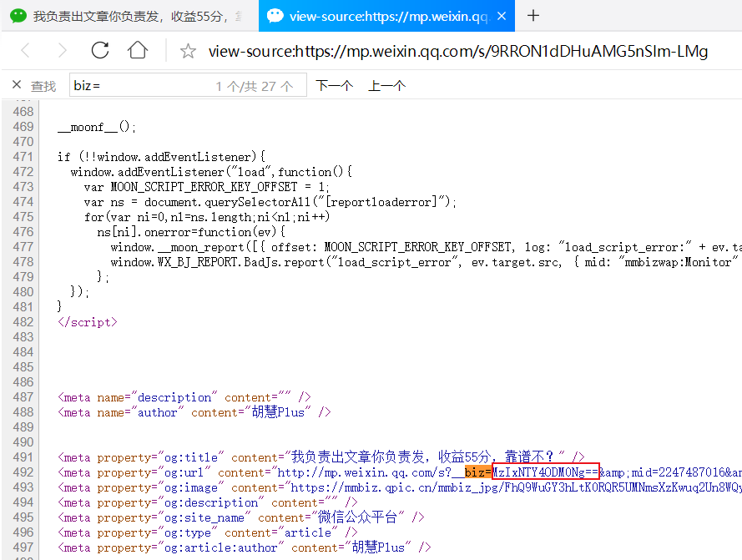The image size is (742, 560).
Task: Click line number 468 in the gutter
Action: coord(23,112)
